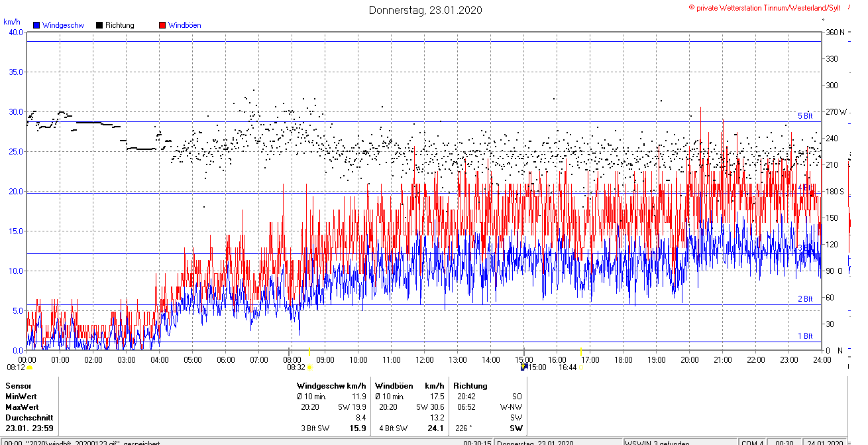The width and height of the screenshot is (868, 445).
Task: Click the COM 4 status bar field
Action: 753,442
